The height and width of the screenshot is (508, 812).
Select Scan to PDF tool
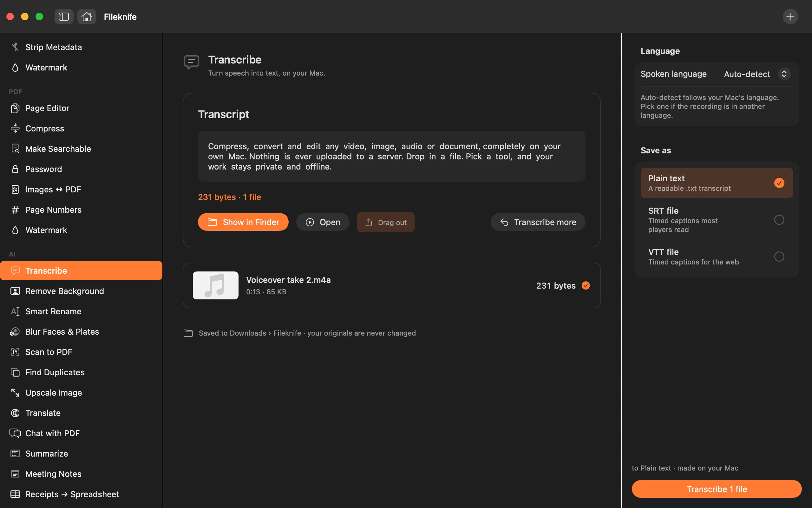pyautogui.click(x=81, y=352)
